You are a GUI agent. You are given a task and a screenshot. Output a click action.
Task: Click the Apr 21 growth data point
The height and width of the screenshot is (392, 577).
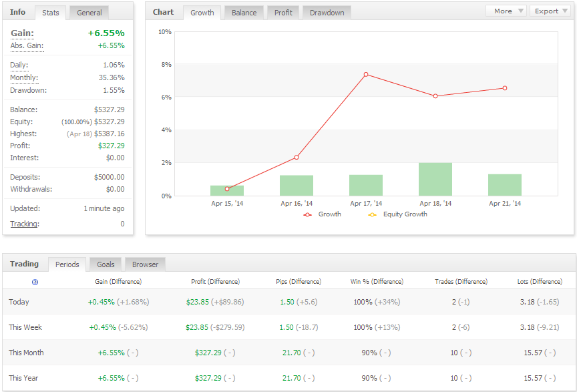pyautogui.click(x=505, y=88)
